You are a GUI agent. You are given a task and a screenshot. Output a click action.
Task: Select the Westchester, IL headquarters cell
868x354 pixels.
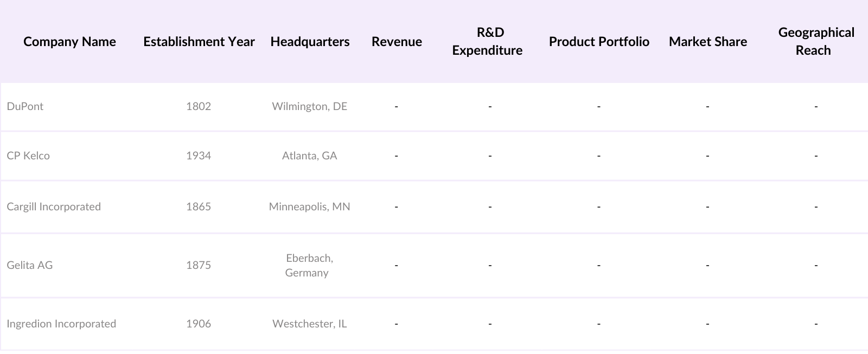pyautogui.click(x=309, y=324)
